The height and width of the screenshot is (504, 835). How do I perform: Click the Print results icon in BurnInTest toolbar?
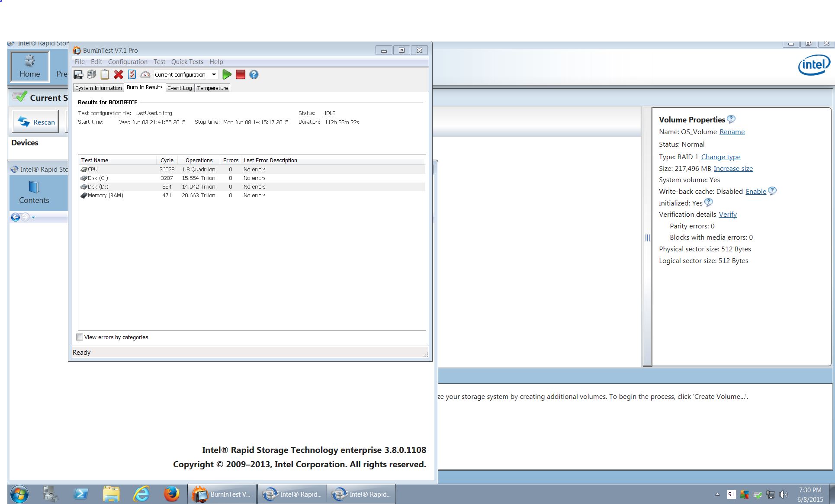(x=91, y=74)
